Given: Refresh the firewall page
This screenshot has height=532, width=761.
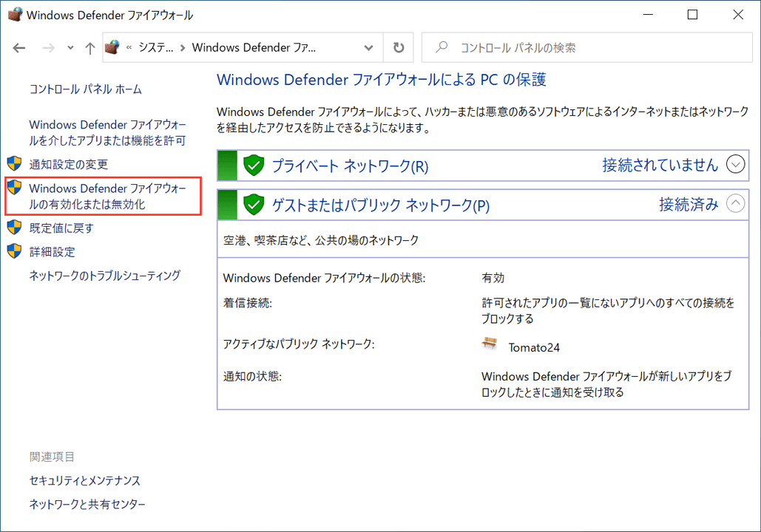Looking at the screenshot, I should click(x=399, y=47).
